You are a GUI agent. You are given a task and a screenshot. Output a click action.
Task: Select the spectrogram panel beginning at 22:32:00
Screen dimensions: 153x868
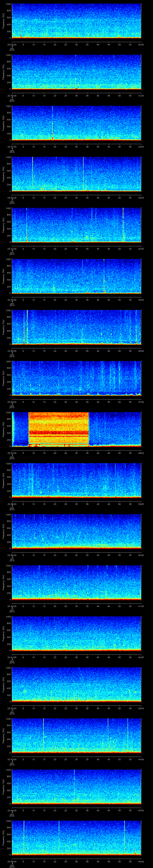tap(76, 174)
